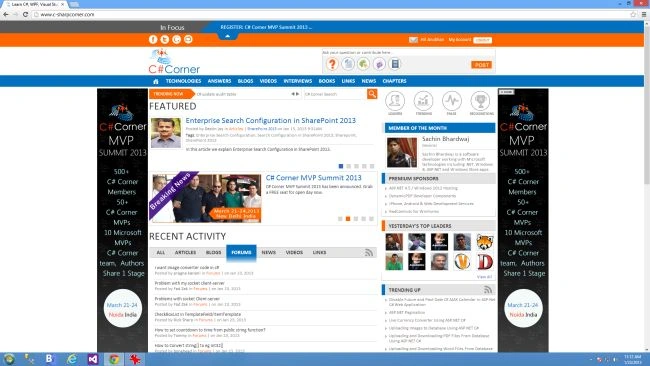
Task: Click the Logout button in header
Action: [x=482, y=40]
